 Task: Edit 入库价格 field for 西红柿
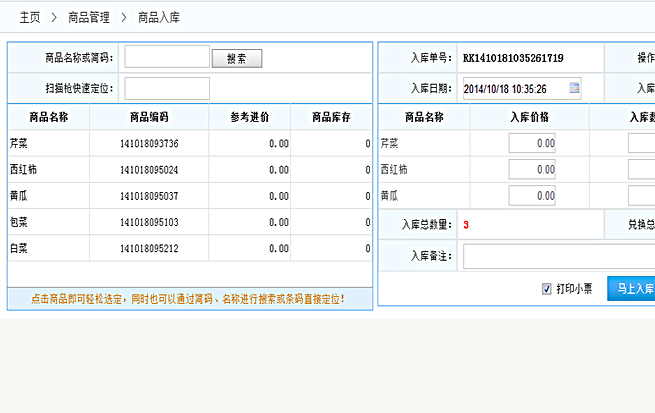pos(532,170)
